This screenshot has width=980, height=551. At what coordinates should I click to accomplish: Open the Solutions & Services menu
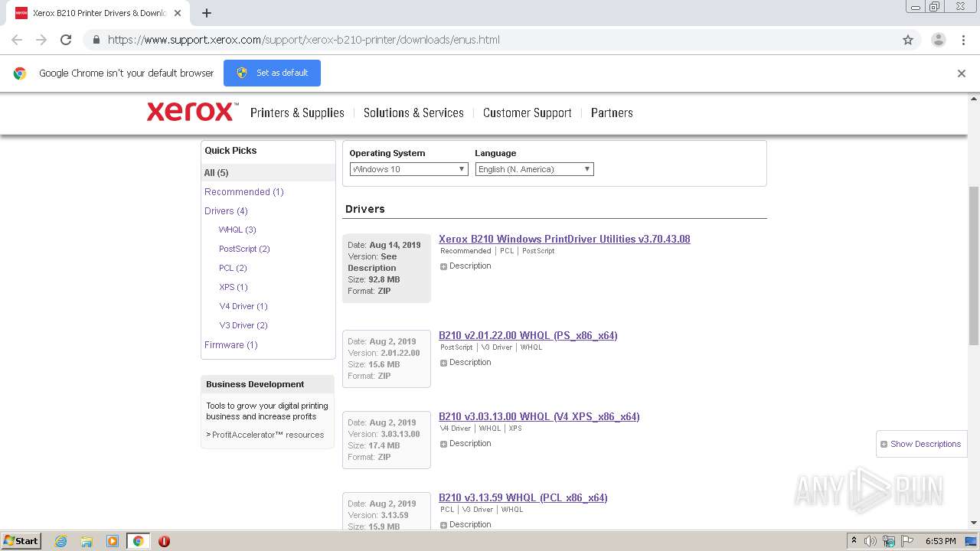[413, 112]
